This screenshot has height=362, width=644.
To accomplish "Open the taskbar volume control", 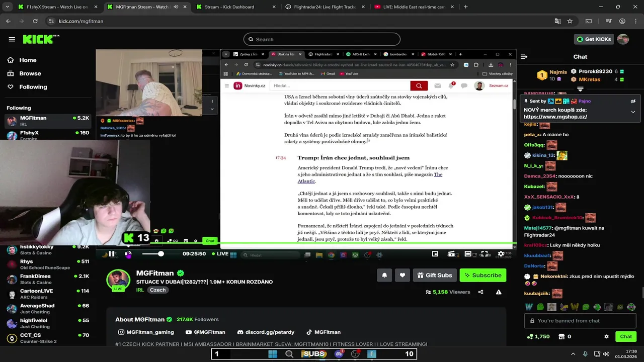I will tap(606, 354).
